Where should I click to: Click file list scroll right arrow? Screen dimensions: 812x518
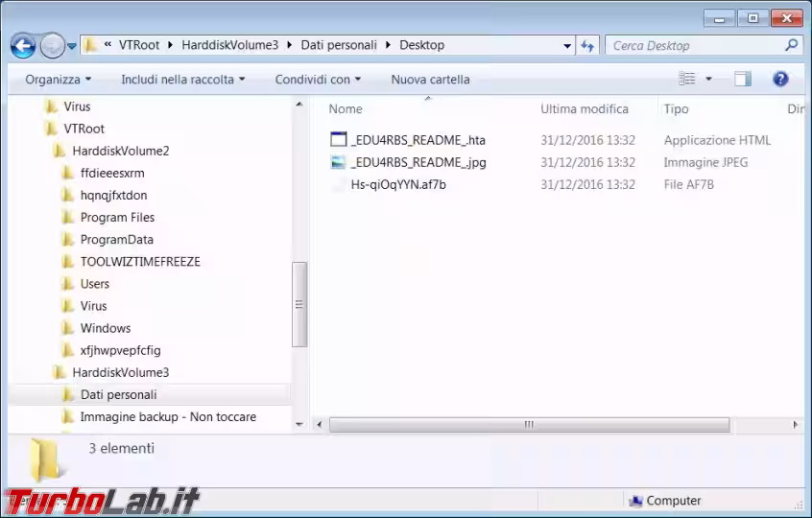(x=796, y=425)
